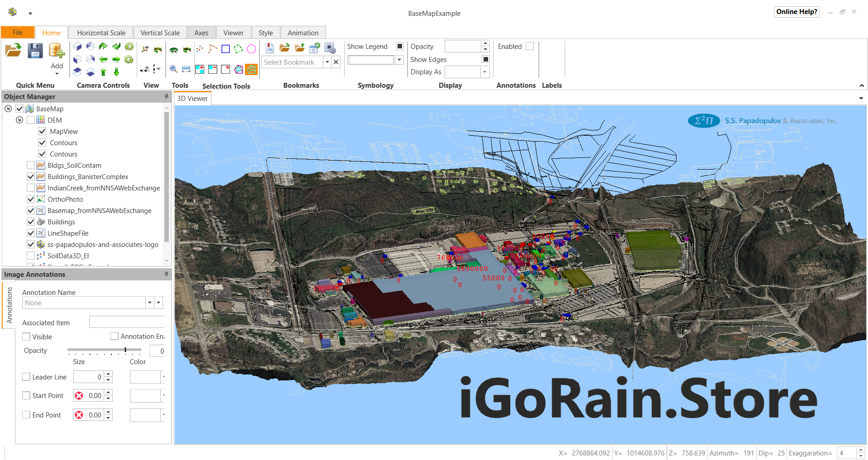Open the Select Bookmark dropdown
Viewport: 868px width, 460px height.
[x=327, y=62]
